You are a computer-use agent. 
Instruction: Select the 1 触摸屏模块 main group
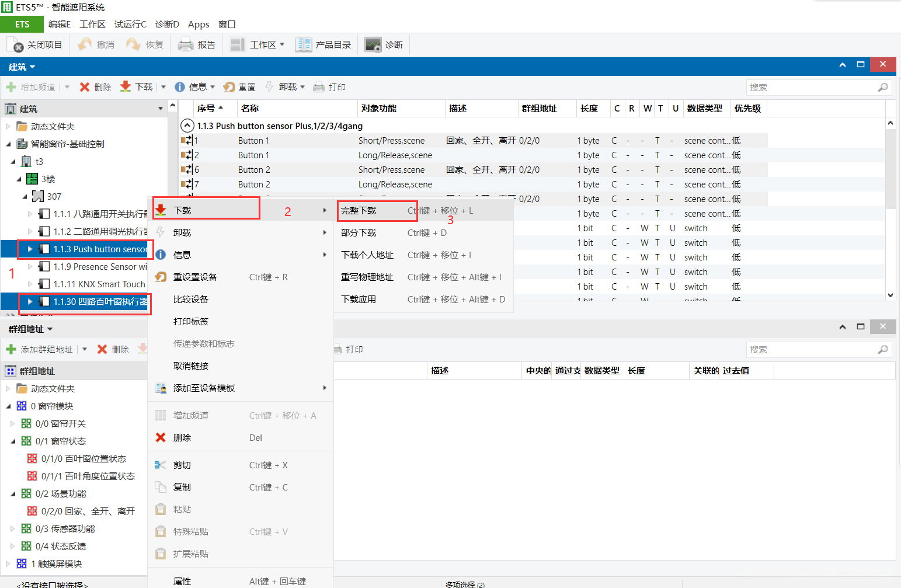56,563
